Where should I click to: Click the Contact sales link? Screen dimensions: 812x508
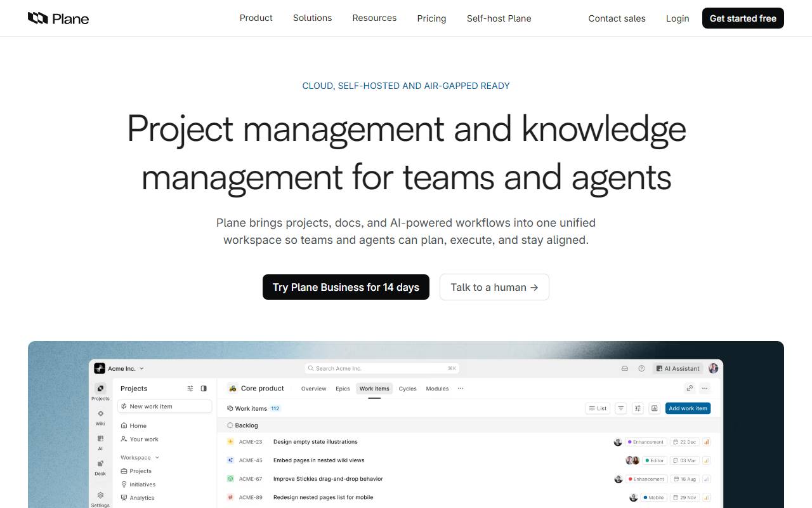pos(617,18)
